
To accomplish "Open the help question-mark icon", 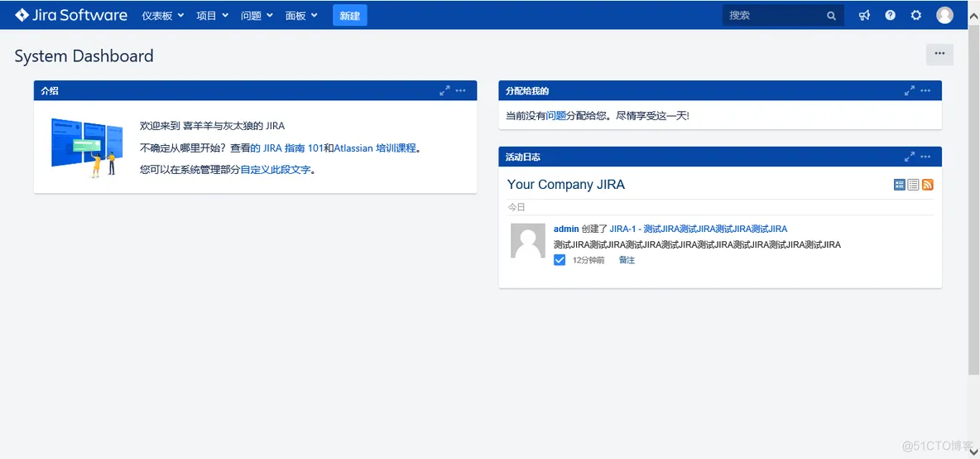I will coord(890,16).
